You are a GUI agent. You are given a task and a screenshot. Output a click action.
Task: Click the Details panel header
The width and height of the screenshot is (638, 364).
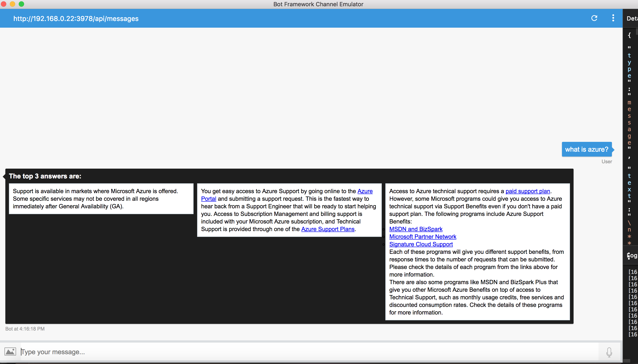coord(632,19)
